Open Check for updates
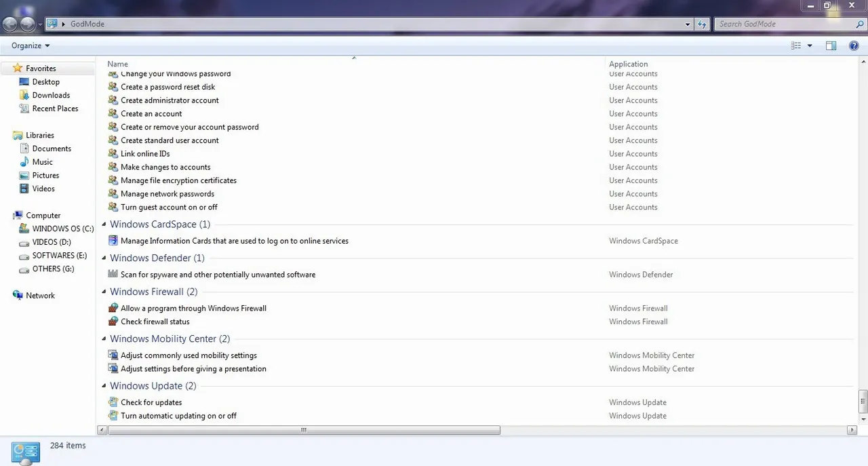 tap(151, 402)
